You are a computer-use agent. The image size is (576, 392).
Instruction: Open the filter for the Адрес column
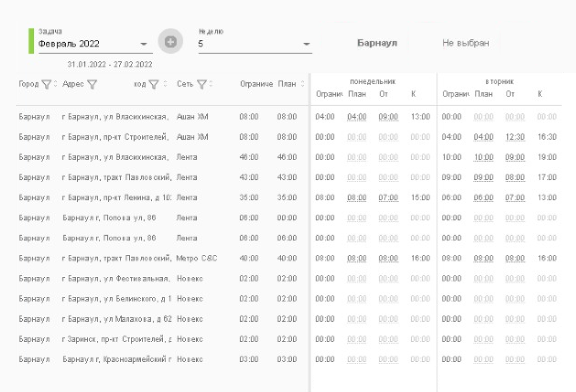click(x=92, y=85)
